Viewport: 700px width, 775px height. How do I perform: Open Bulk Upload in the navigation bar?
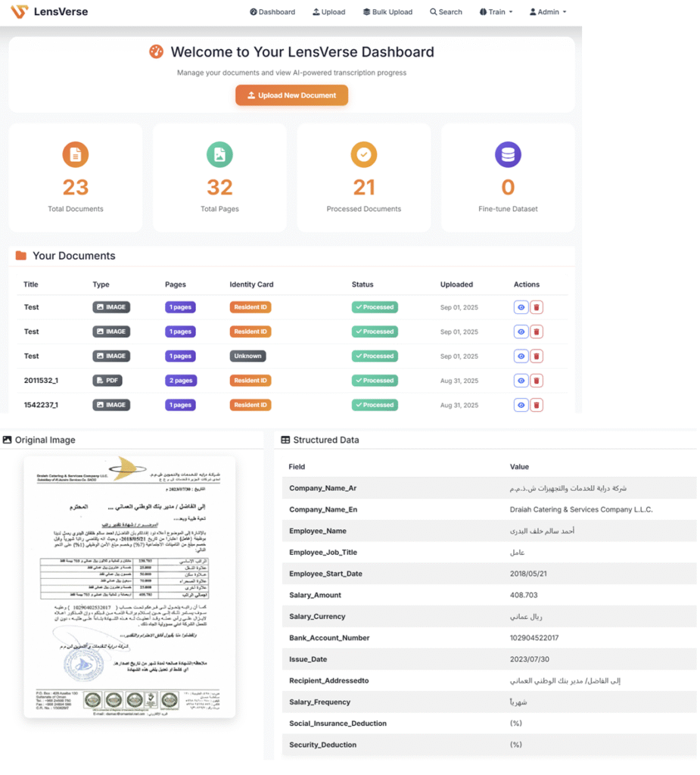point(387,12)
